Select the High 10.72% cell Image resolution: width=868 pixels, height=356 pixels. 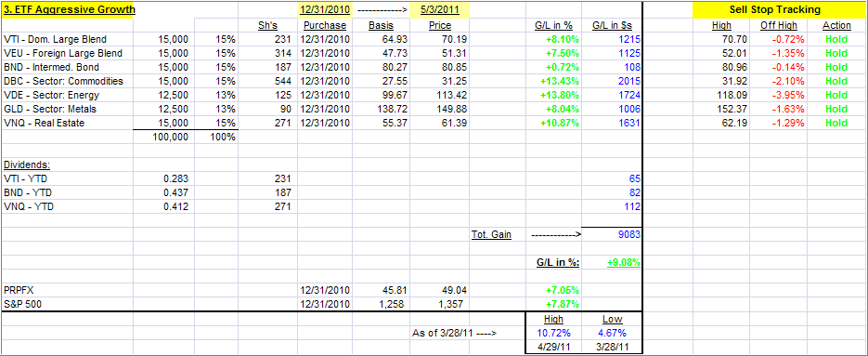(553, 334)
